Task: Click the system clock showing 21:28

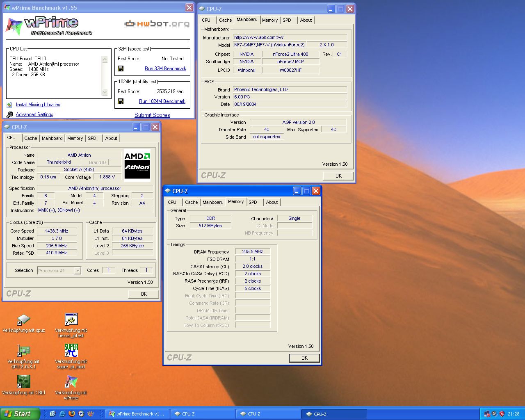Action: click(514, 414)
